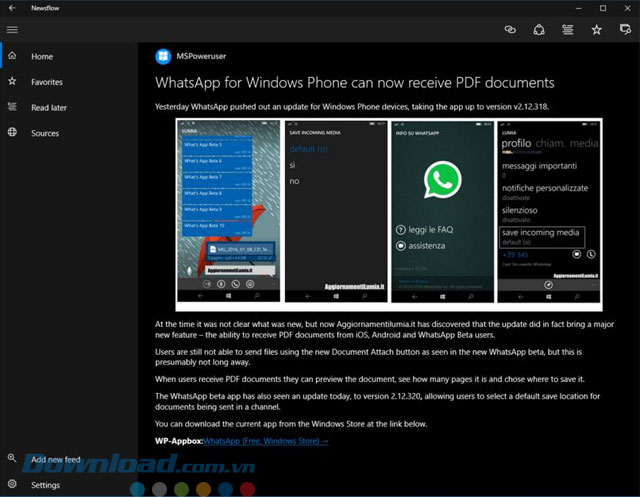Viewport: 640px width, 497px height.
Task: Open WhatsApp Windows Store link
Action: tap(265, 441)
